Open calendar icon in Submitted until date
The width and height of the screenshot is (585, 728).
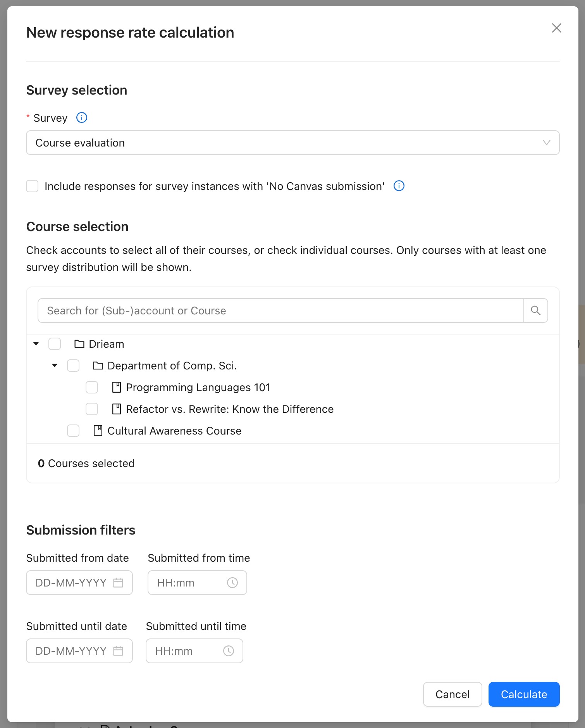click(x=118, y=651)
